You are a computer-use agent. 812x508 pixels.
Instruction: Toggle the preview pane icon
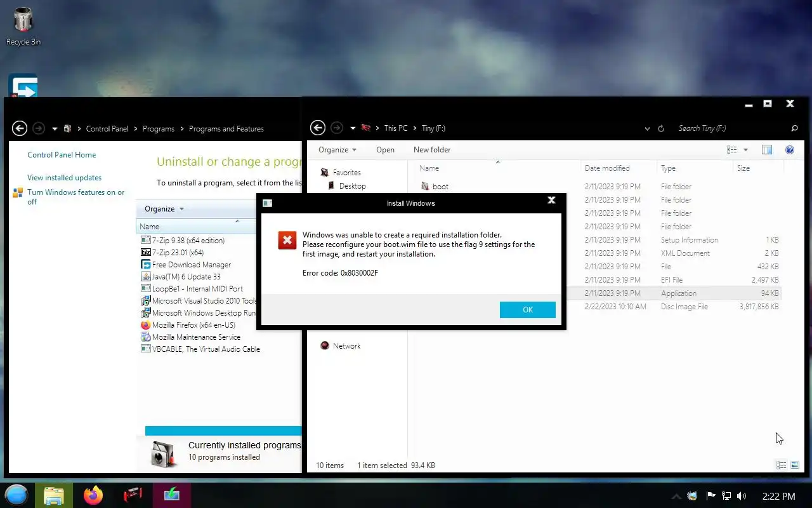767,150
